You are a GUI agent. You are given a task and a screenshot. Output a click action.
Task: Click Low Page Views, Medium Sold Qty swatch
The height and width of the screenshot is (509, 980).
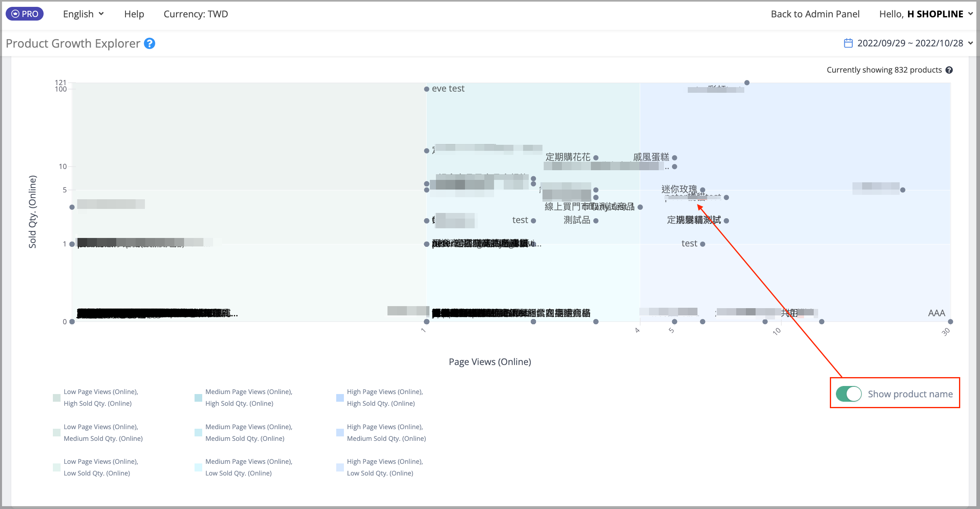[57, 433]
